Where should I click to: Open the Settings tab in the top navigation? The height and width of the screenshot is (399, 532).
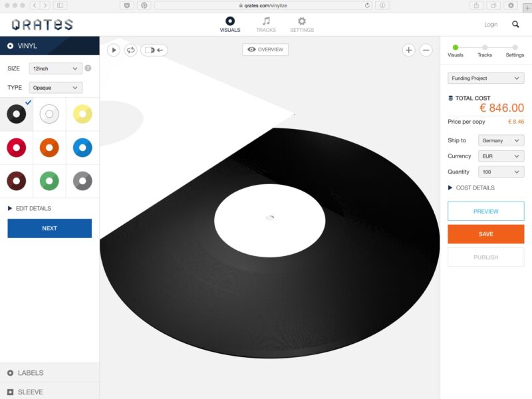302,25
